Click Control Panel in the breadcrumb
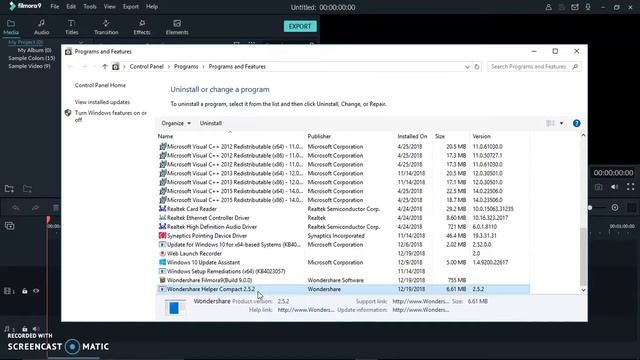 pos(147,67)
